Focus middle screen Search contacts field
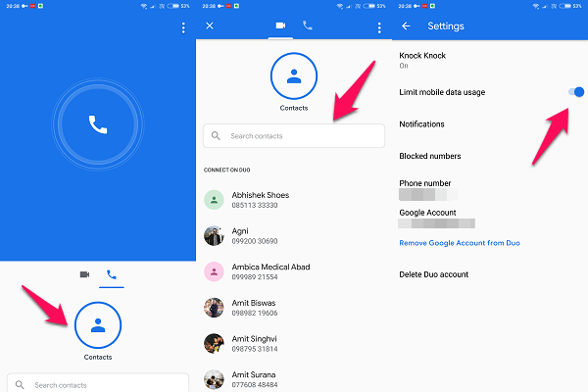588x392 pixels. [294, 136]
